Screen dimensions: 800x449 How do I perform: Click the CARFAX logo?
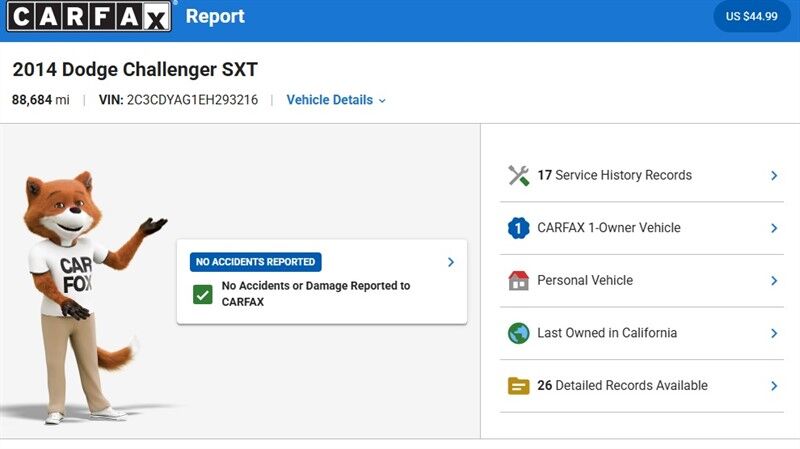(89, 16)
